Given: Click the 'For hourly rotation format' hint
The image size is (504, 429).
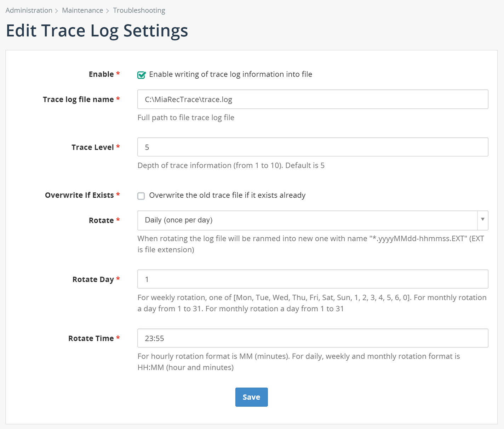Looking at the screenshot, I should 299,362.
